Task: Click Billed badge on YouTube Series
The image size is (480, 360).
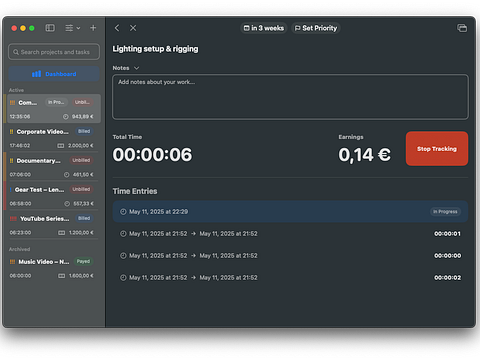Action: [84, 218]
